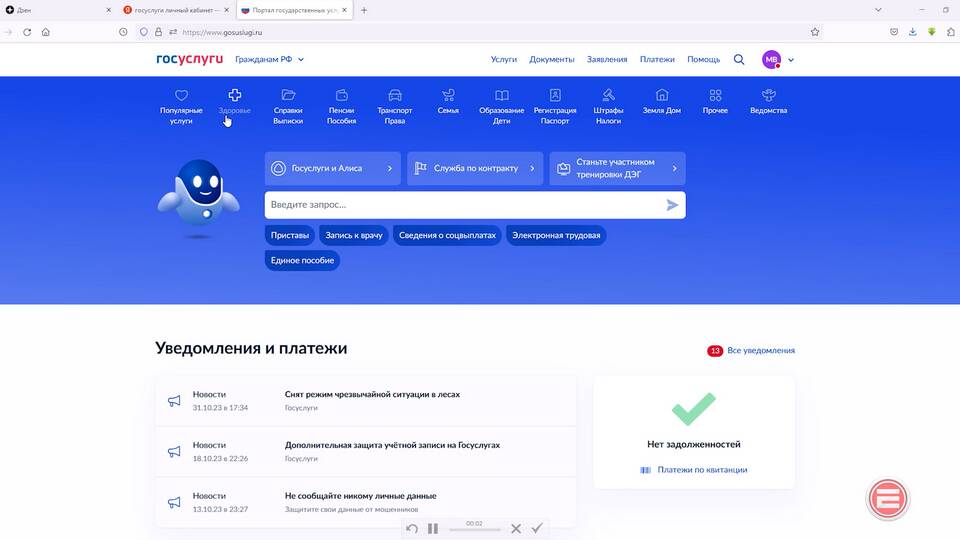960x540 pixels.
Task: Pause the screen recording
Action: tap(433, 528)
